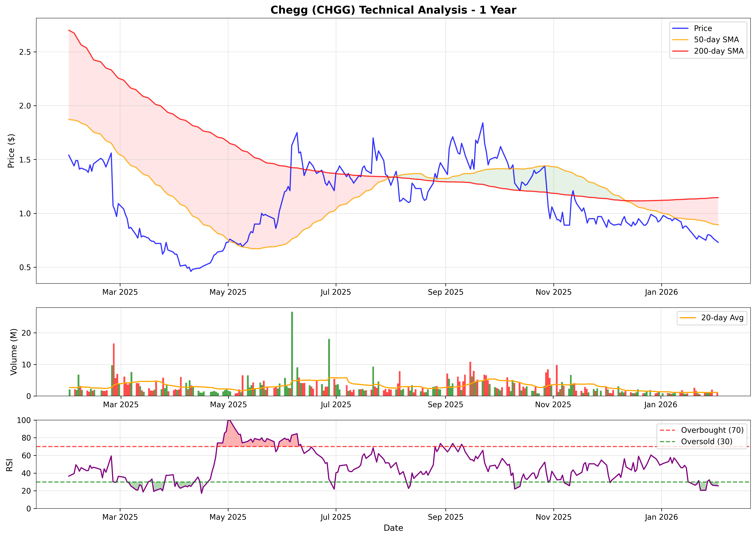Image resolution: width=756 pixels, height=538 pixels.
Task: Click the green volume bar reaching 18M near Jul 2025
Action: tap(329, 367)
